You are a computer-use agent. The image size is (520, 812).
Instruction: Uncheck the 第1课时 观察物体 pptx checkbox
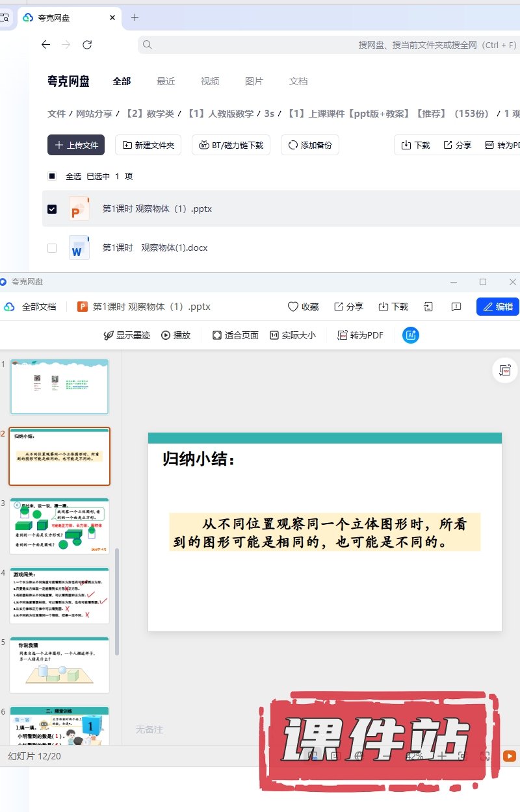[x=53, y=209]
